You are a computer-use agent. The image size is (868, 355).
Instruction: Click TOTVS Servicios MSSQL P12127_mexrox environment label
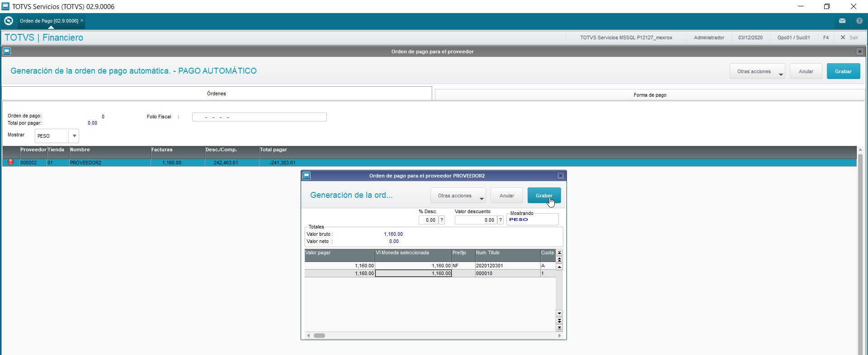click(x=626, y=37)
